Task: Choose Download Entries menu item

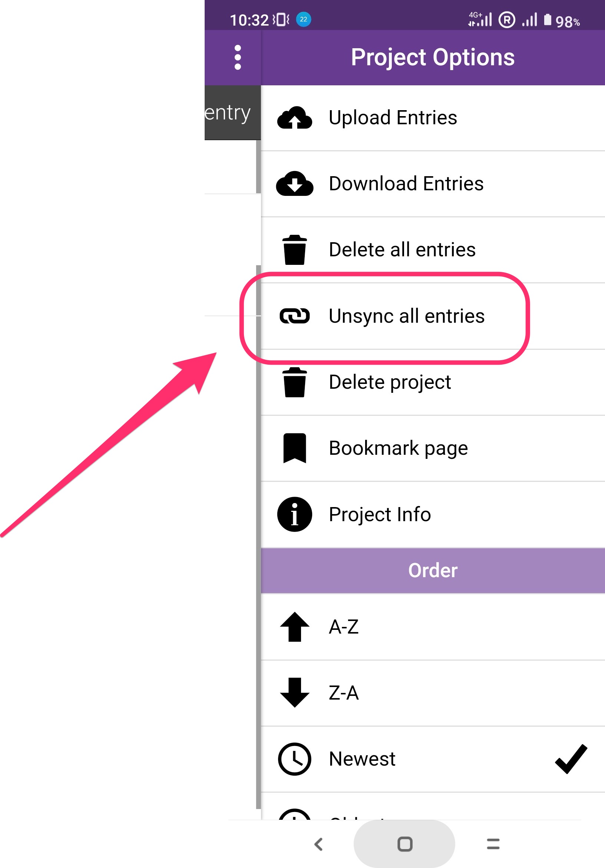Action: [x=406, y=184]
